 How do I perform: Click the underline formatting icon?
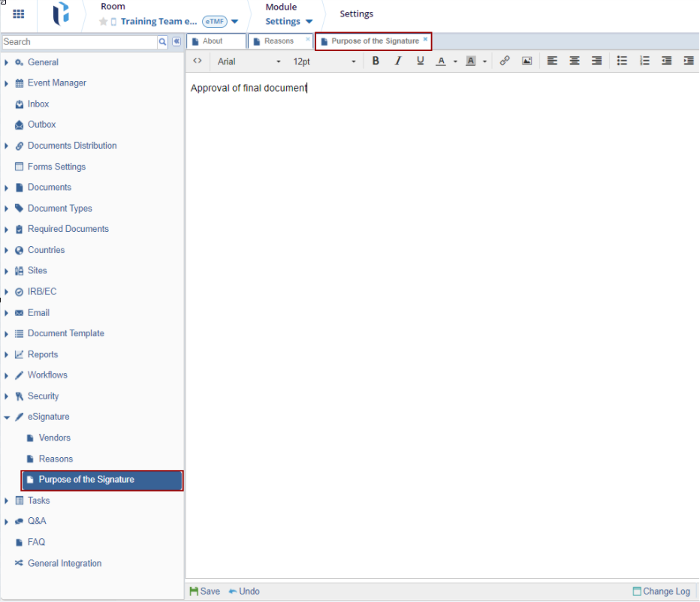[x=420, y=62]
